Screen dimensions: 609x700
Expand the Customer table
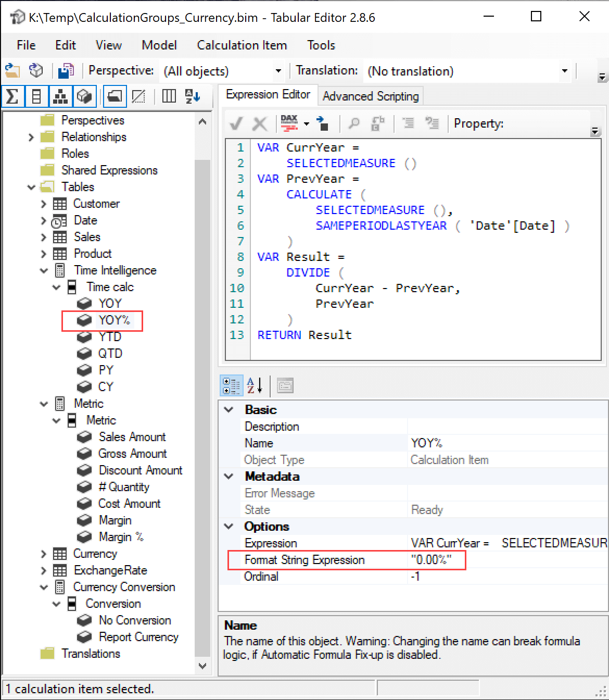[x=44, y=204]
